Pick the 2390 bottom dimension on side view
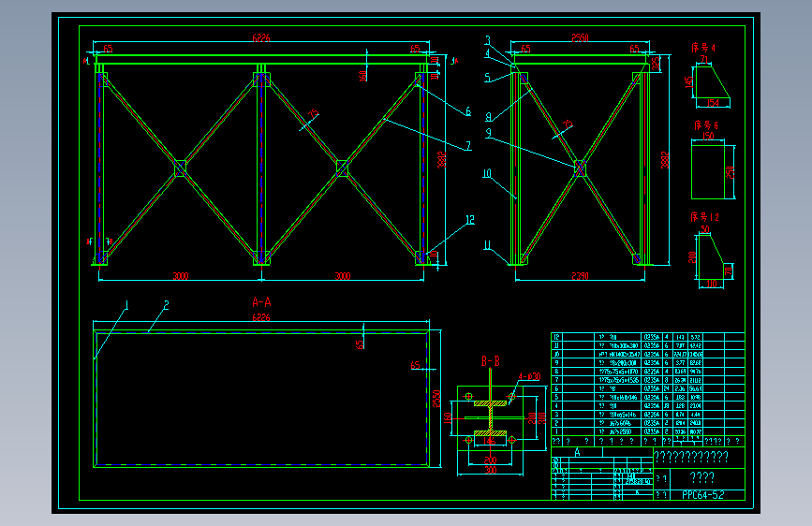Screen dimensions: 812x526 (580, 276)
